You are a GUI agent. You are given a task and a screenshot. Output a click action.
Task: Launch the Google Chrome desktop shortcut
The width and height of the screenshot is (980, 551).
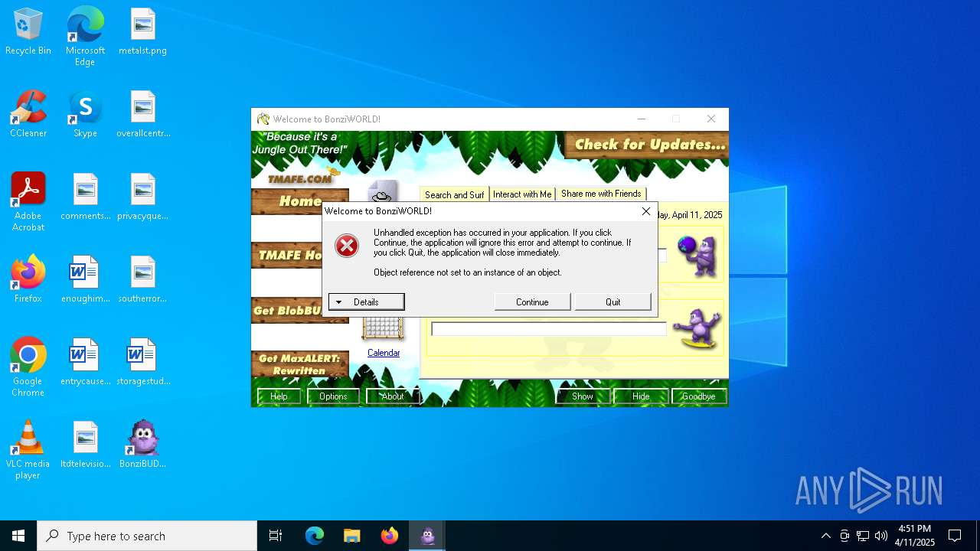tap(28, 367)
